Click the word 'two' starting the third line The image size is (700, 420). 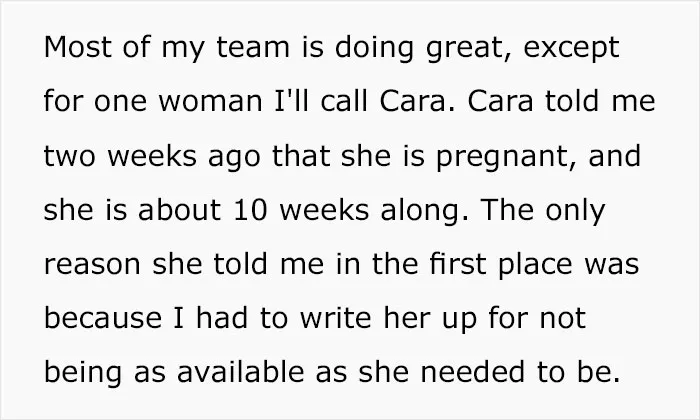(x=70, y=155)
